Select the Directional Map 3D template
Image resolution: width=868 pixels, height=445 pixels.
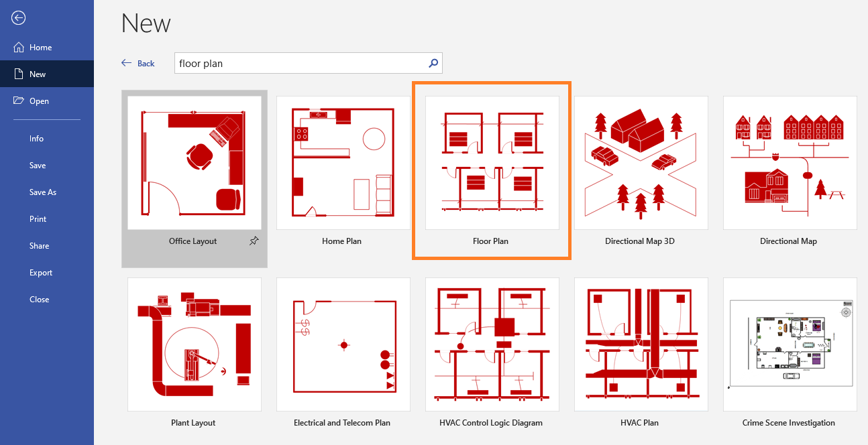coord(641,163)
